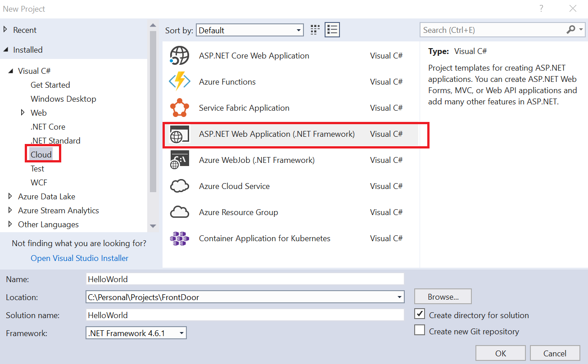This screenshot has height=364, width=588.
Task: Expand the Azure Data Lake node
Action: (x=11, y=196)
